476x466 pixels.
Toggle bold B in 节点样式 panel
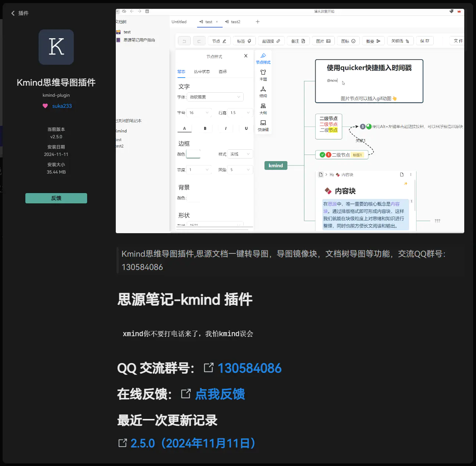pos(205,128)
